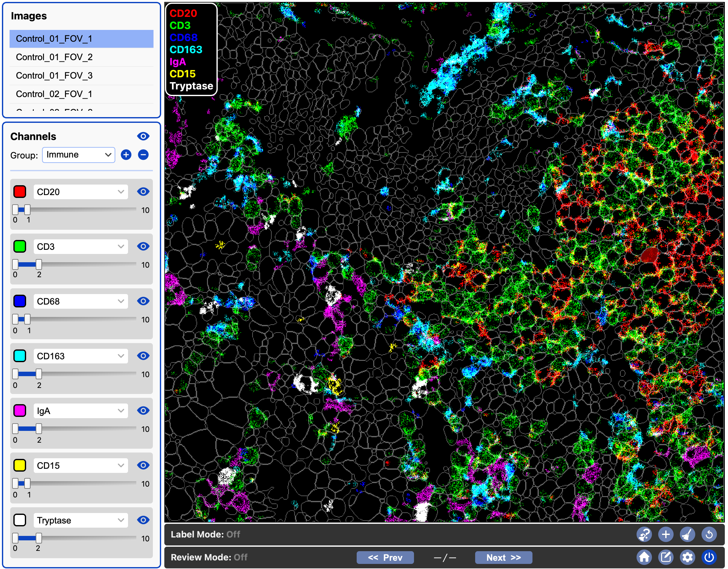The width and height of the screenshot is (728, 569).
Task: Click the blue power icon
Action: click(710, 557)
